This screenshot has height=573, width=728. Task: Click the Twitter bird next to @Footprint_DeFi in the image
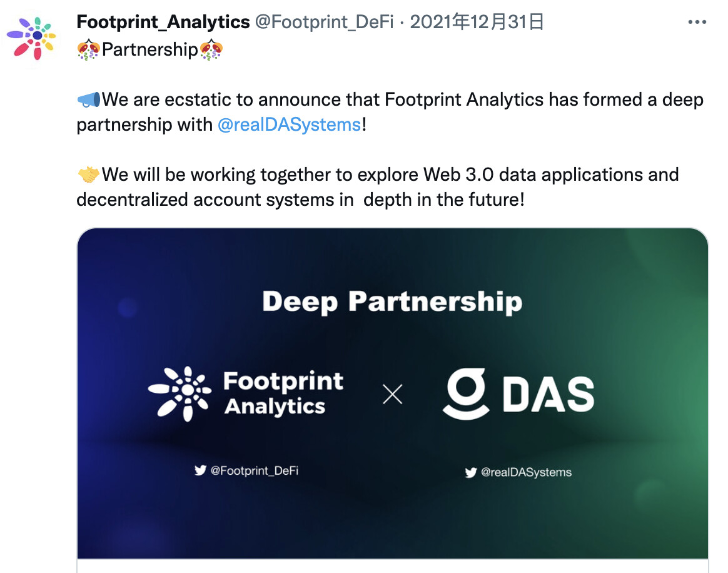[200, 470]
